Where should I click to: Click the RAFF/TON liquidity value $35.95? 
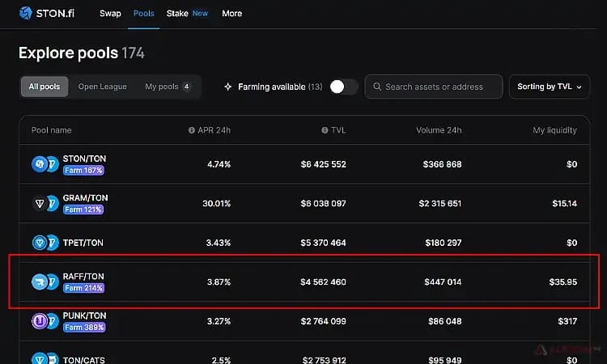[562, 282]
